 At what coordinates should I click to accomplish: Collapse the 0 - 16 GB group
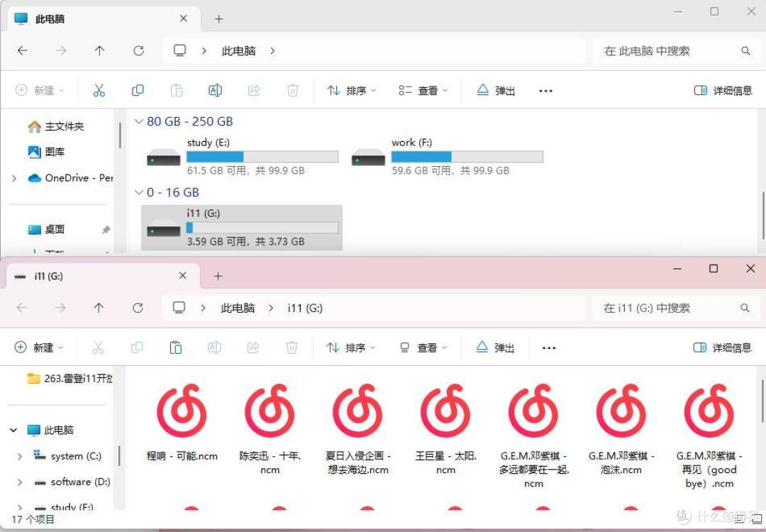click(139, 192)
